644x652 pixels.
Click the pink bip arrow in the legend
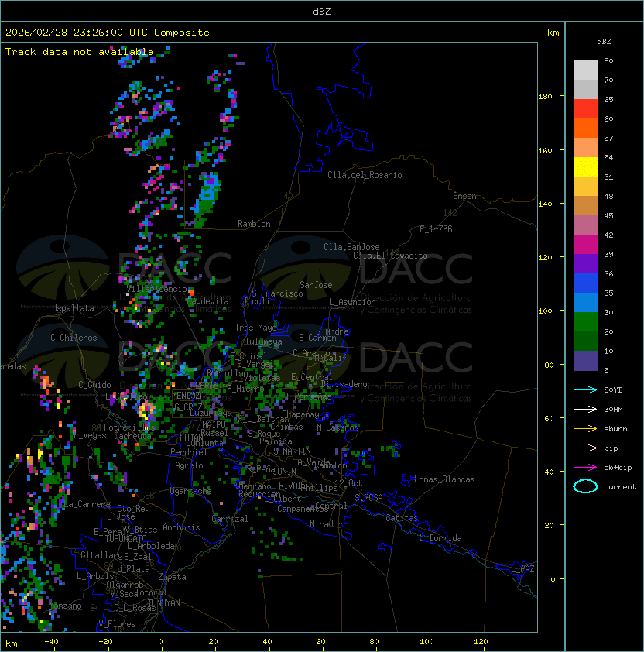[x=585, y=448]
